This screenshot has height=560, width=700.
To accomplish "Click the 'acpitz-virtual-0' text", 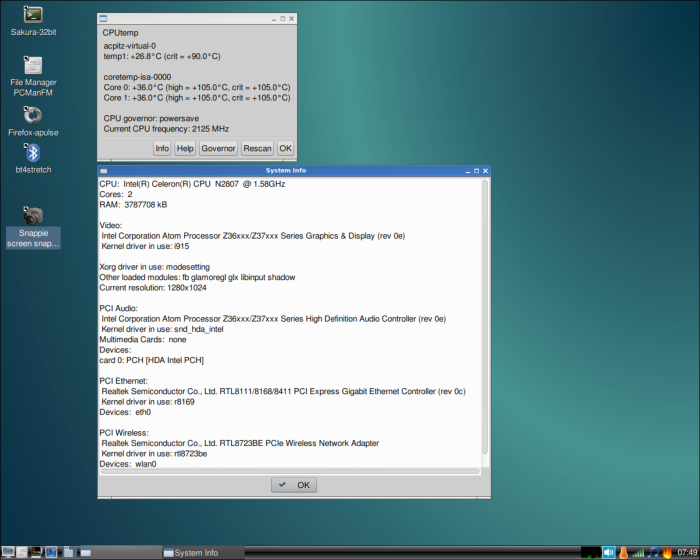I will 129,46.
